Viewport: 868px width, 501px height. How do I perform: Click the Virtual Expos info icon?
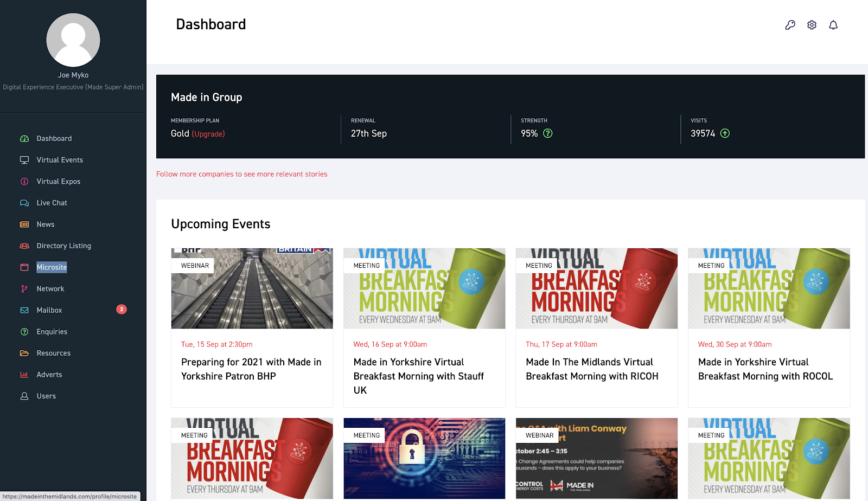pos(24,182)
